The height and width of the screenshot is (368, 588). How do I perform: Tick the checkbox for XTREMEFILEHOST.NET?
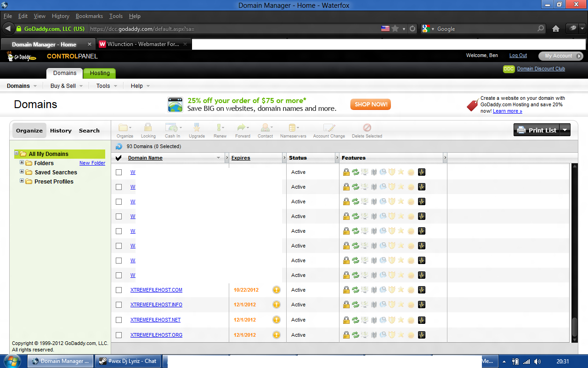click(x=119, y=320)
